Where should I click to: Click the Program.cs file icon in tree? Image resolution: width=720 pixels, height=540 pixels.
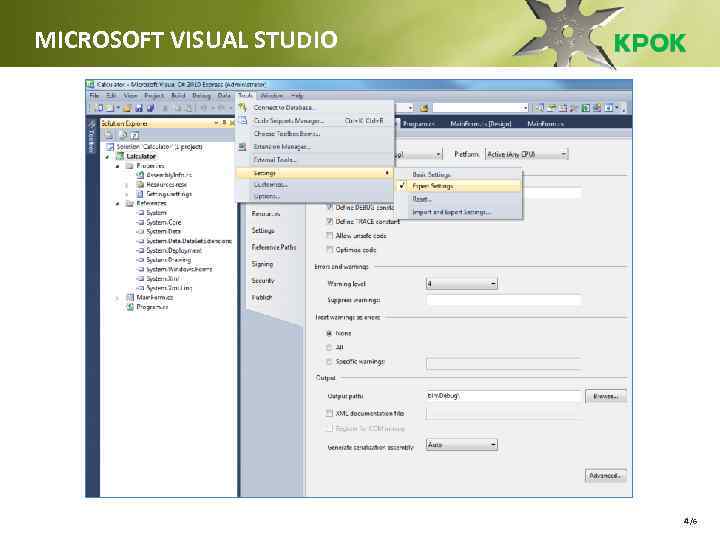(130, 307)
